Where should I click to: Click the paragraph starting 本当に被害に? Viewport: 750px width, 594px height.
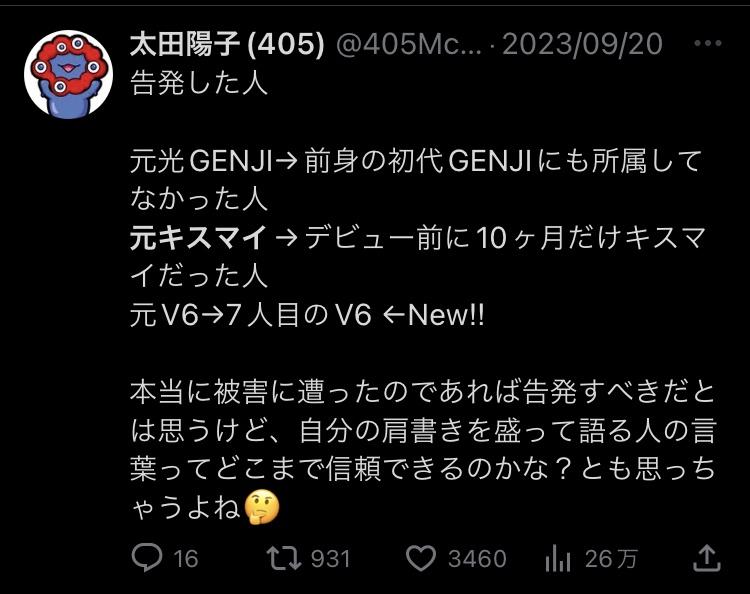423,450
